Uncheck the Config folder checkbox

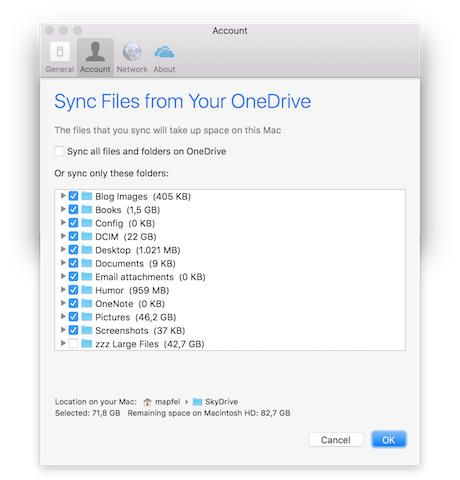(x=73, y=223)
